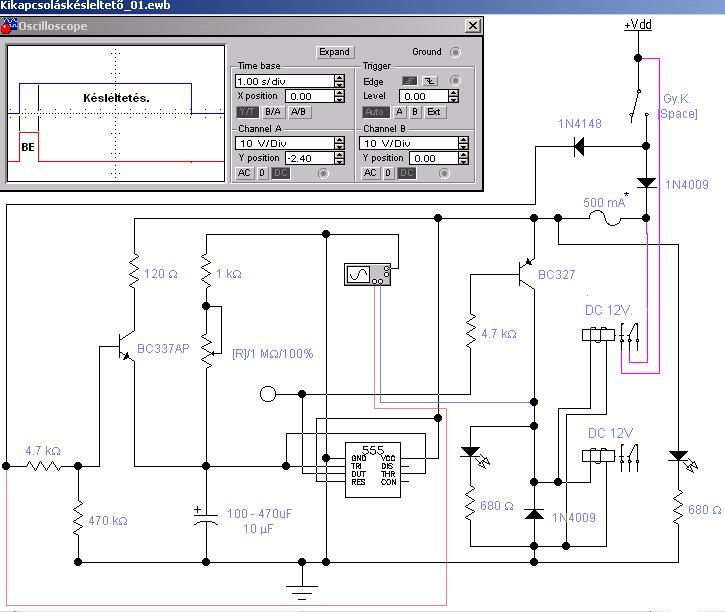Viewport: 725px width, 612px height.
Task: Click the Time base value field 1.00 s/div
Action: click(x=284, y=81)
